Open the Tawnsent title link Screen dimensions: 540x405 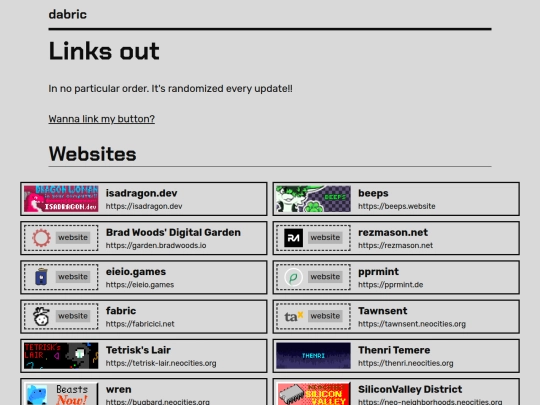point(383,311)
